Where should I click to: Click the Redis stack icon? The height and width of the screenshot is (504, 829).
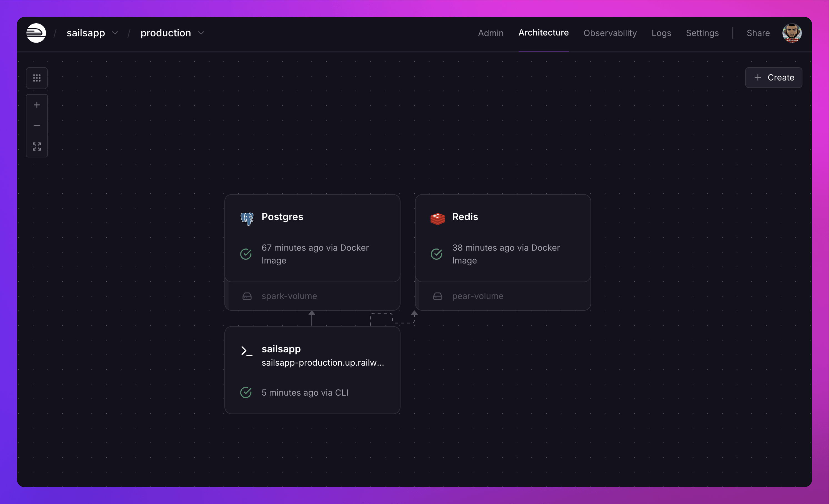click(437, 219)
